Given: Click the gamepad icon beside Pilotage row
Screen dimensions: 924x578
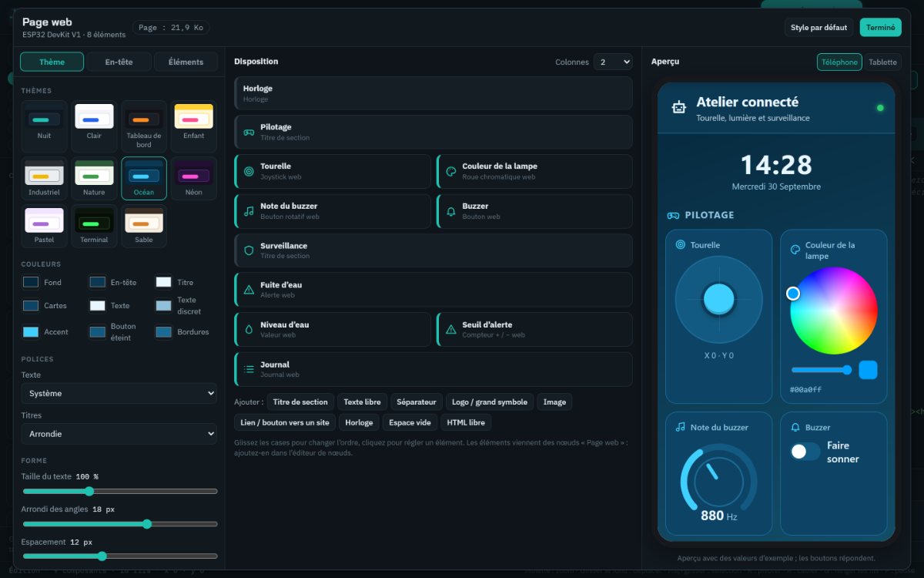Looking at the screenshot, I should 249,132.
